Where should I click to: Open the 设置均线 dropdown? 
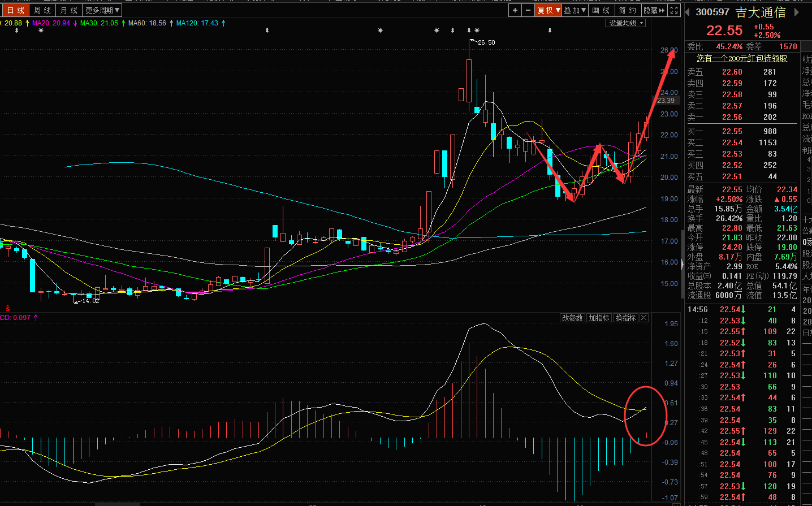tap(627, 23)
